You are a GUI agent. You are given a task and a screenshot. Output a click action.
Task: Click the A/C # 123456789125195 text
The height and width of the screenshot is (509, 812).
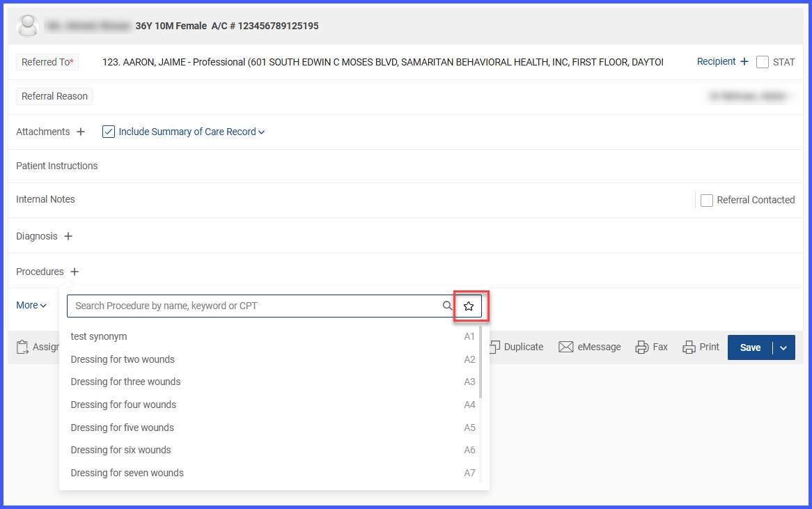(x=265, y=26)
